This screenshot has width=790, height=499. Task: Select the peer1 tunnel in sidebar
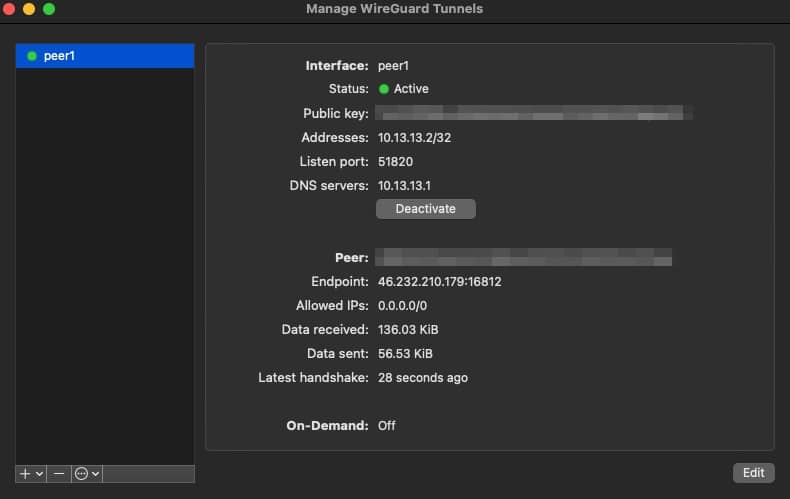click(x=105, y=56)
